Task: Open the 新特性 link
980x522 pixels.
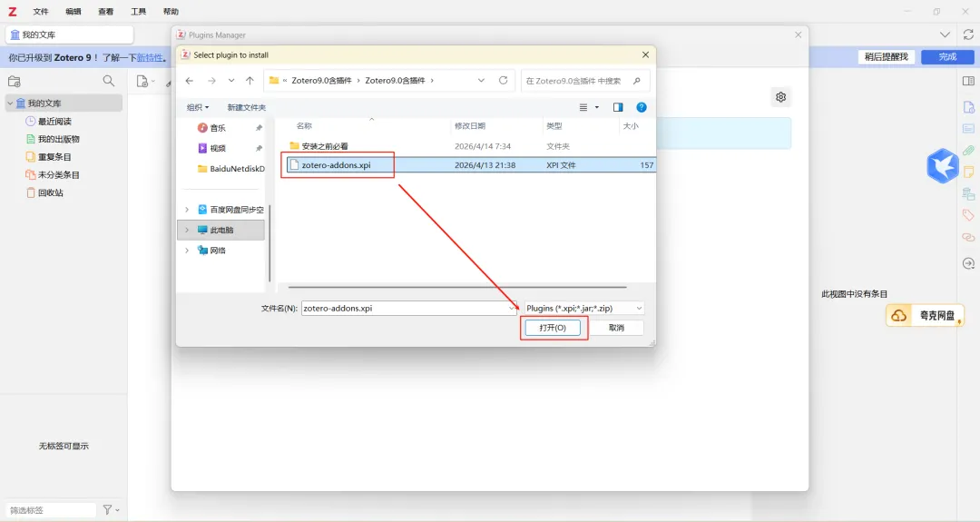Action: (150, 57)
